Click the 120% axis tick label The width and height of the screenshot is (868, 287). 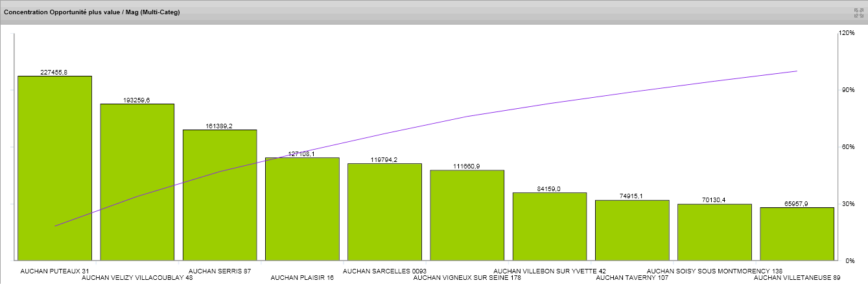[x=847, y=32]
